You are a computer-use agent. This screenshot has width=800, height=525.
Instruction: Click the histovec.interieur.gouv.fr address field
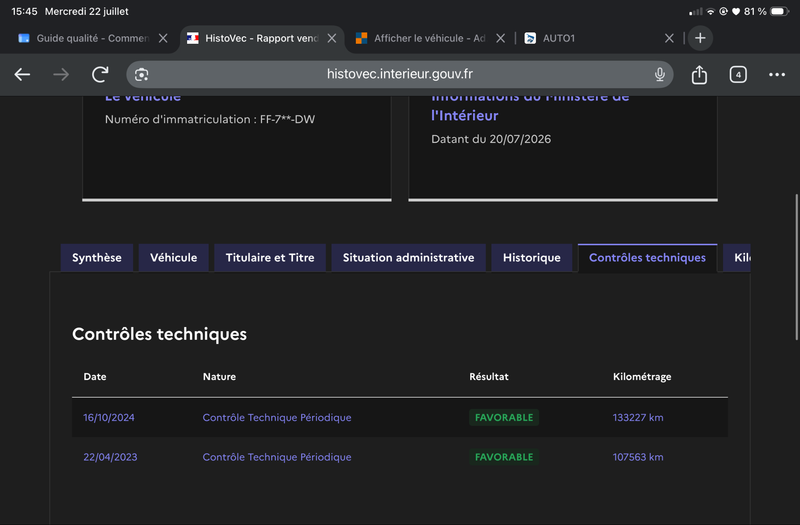pos(399,74)
